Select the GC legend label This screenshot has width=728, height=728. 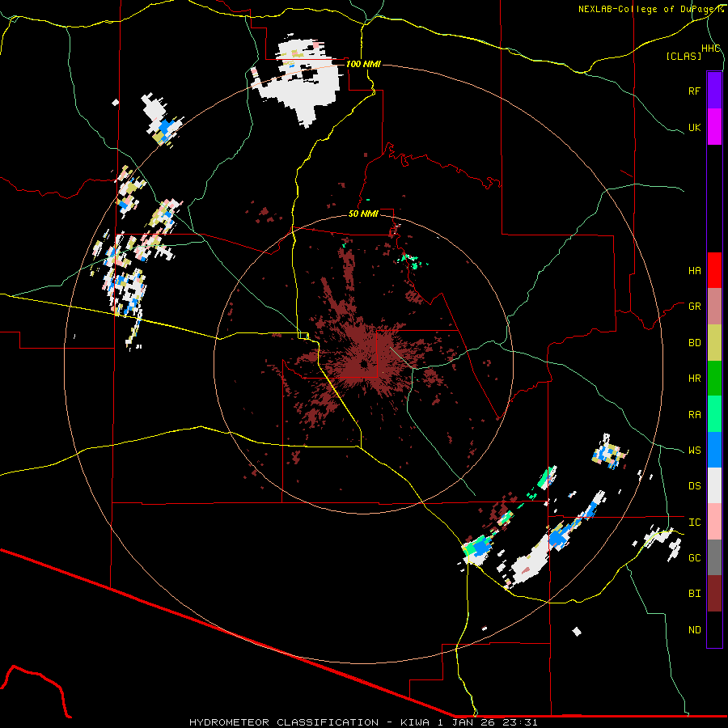694,558
